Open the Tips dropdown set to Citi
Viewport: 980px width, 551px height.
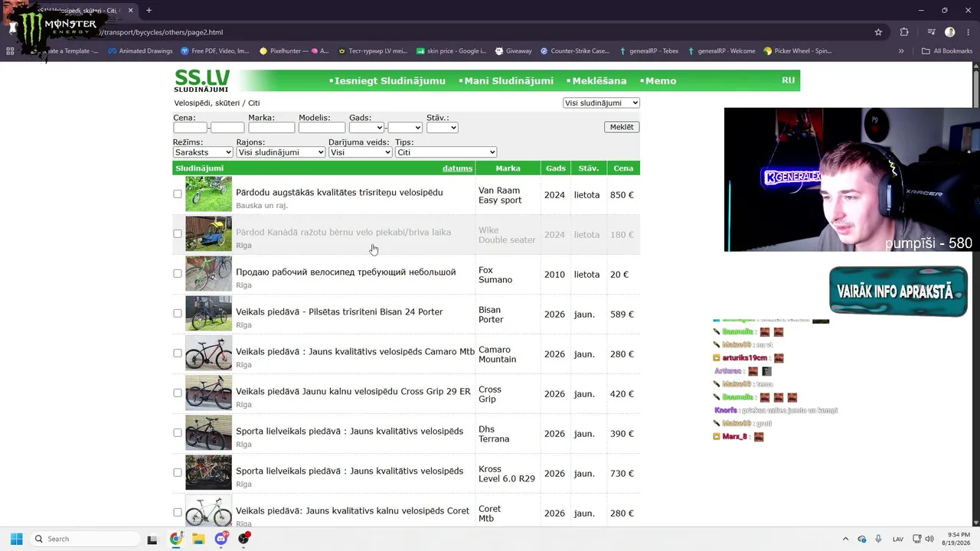tap(446, 152)
